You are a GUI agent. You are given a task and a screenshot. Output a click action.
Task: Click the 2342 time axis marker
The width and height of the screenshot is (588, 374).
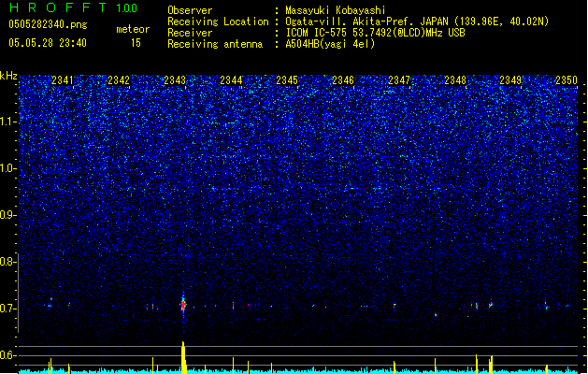[x=119, y=80]
